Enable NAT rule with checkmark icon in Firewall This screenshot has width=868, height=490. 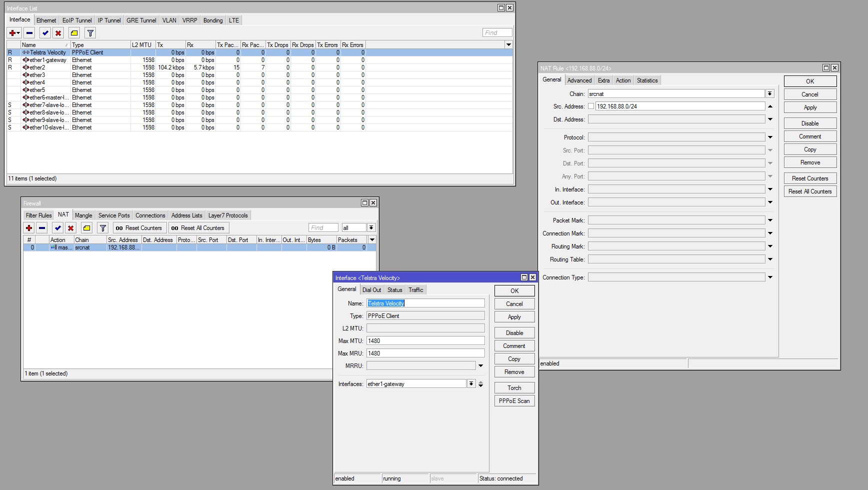tap(58, 228)
